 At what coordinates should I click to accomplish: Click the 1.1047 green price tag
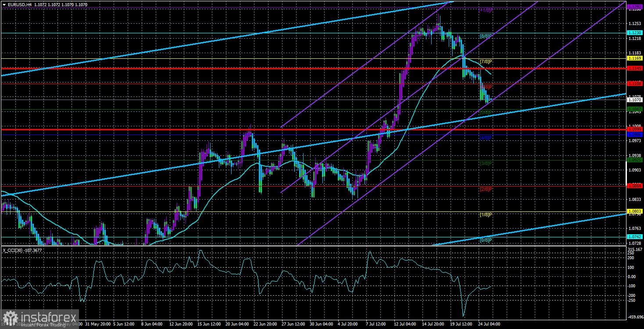click(635, 109)
